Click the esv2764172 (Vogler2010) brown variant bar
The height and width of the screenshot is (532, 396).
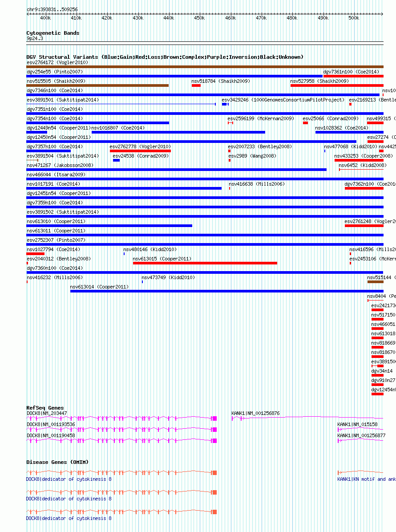[x=205, y=67]
